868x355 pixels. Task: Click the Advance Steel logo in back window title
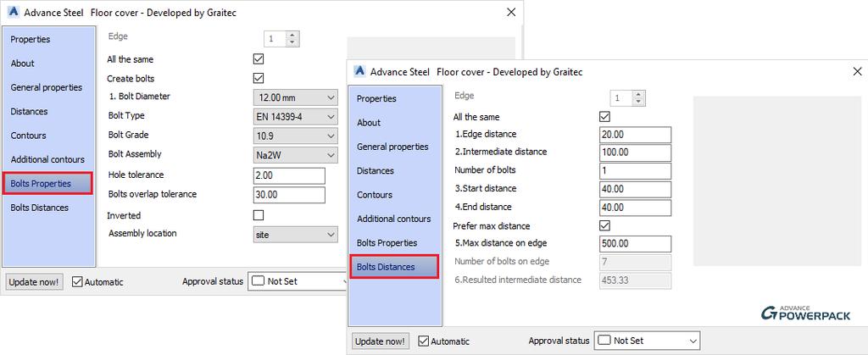click(14, 12)
